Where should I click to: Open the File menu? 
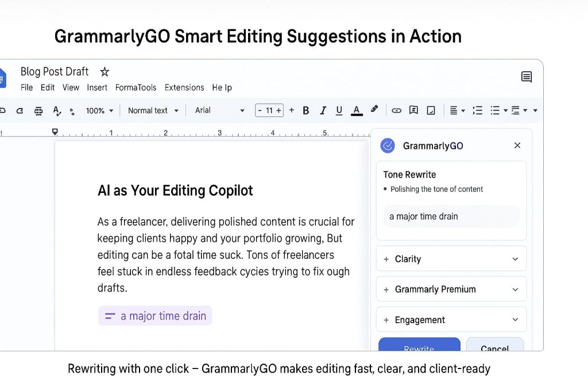click(26, 87)
